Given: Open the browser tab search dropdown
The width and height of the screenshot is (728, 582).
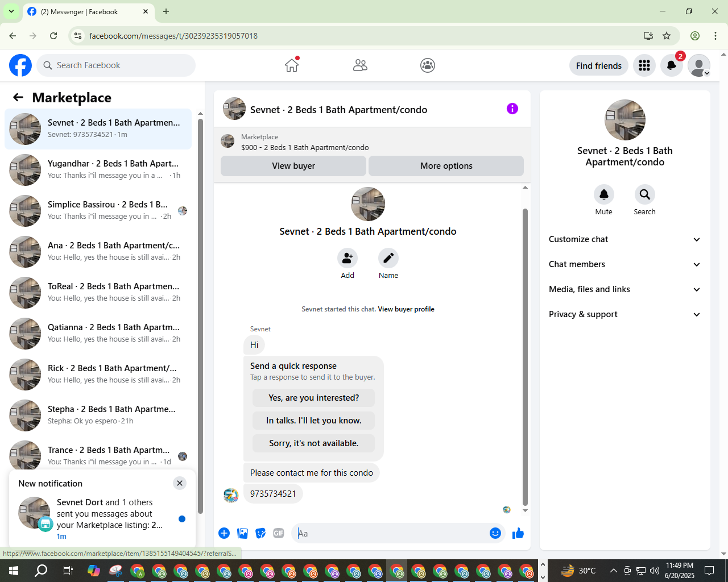Looking at the screenshot, I should point(11,11).
